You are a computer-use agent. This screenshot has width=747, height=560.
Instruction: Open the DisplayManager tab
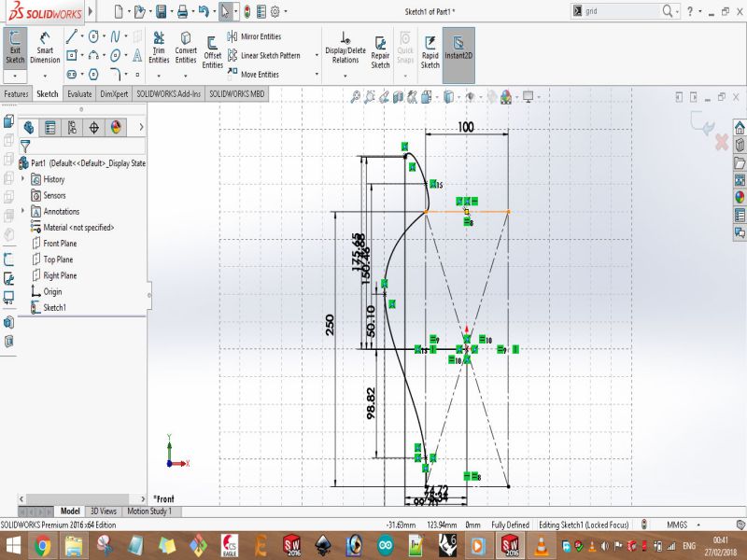click(116, 127)
